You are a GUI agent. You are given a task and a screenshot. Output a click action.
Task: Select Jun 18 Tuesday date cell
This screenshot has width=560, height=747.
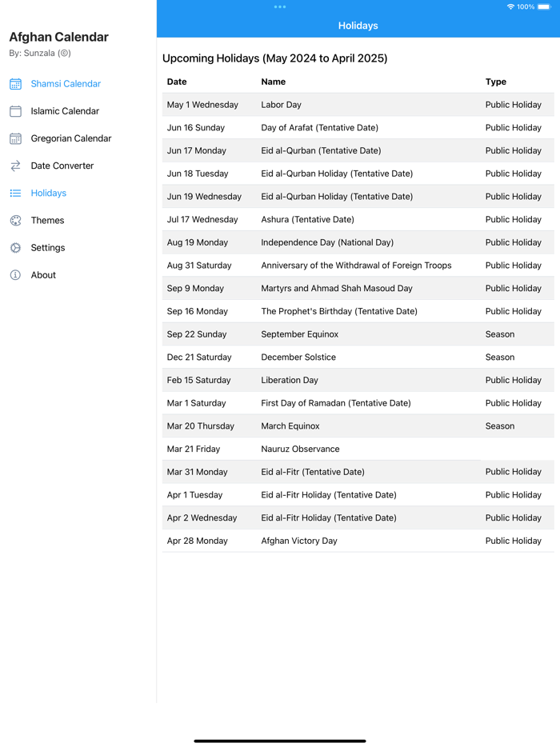(x=198, y=174)
